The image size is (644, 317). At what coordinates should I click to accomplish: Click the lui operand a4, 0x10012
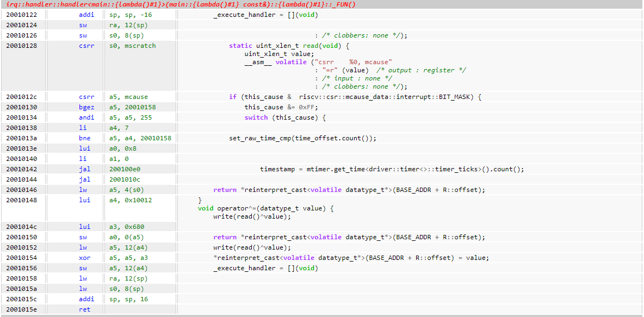tap(131, 200)
